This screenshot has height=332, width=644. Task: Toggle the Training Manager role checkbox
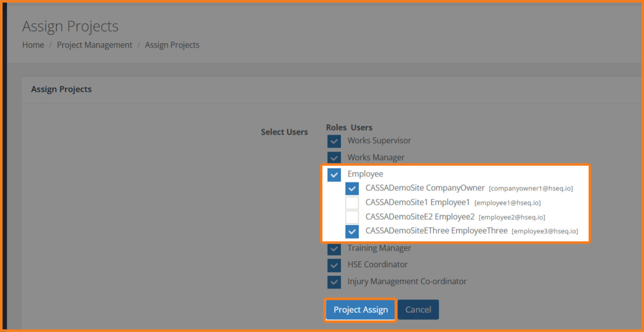[x=334, y=249]
